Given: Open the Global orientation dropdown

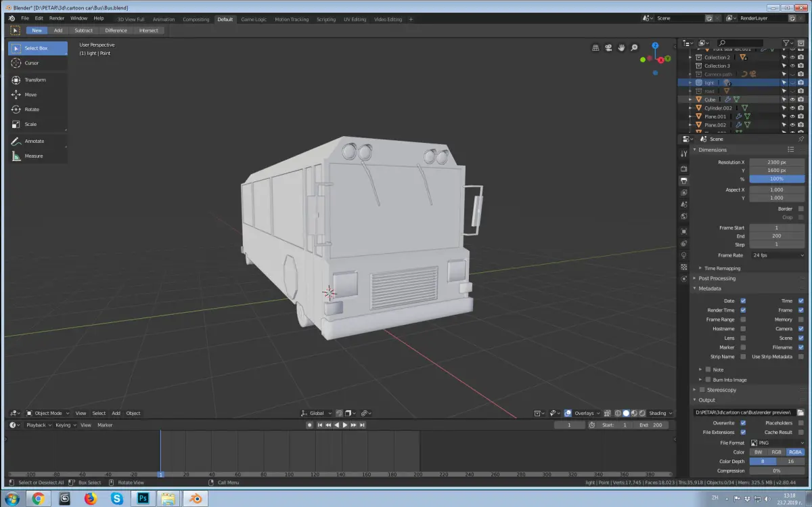Looking at the screenshot, I should [x=317, y=413].
